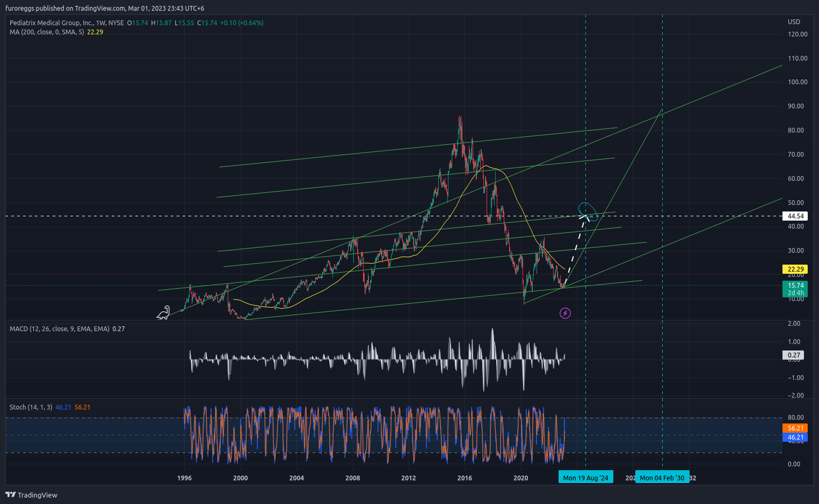Click the Mon 19 Aug '24 date label
Viewport: 819px width, 504px height.
[x=585, y=478]
